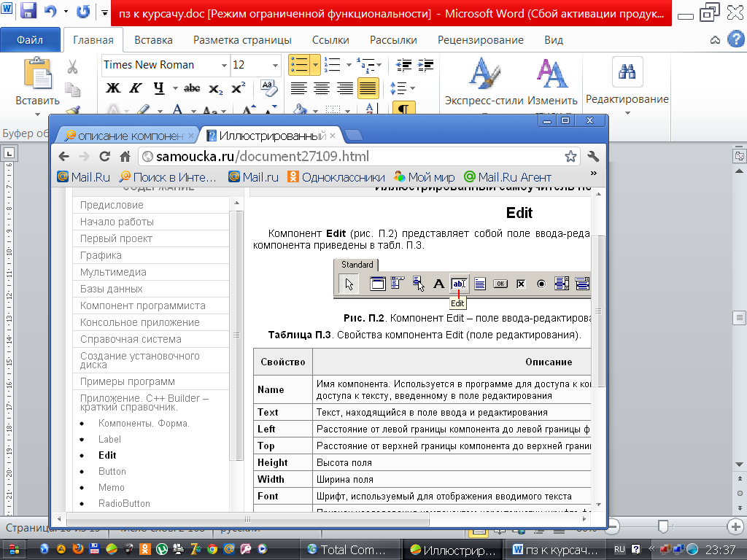Open RadioButton component link
Screen dimensions: 747x560
point(124,503)
